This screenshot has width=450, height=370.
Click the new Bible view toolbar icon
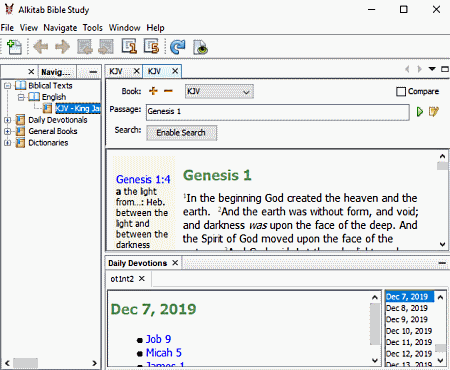(14, 47)
